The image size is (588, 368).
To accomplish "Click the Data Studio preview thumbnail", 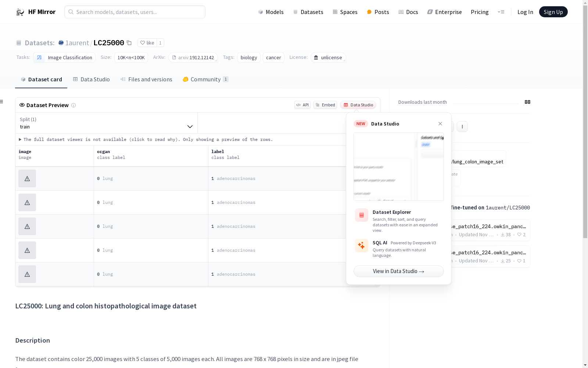I will click(399, 167).
